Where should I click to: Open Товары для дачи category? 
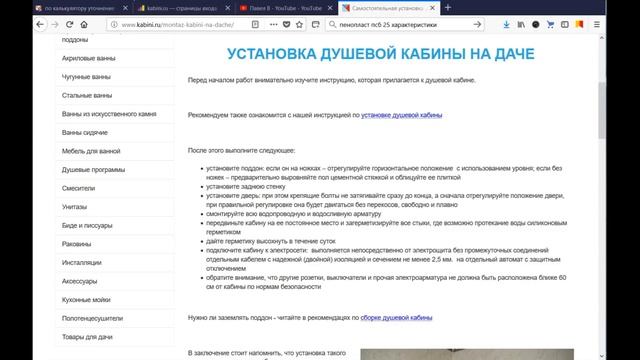87,337
